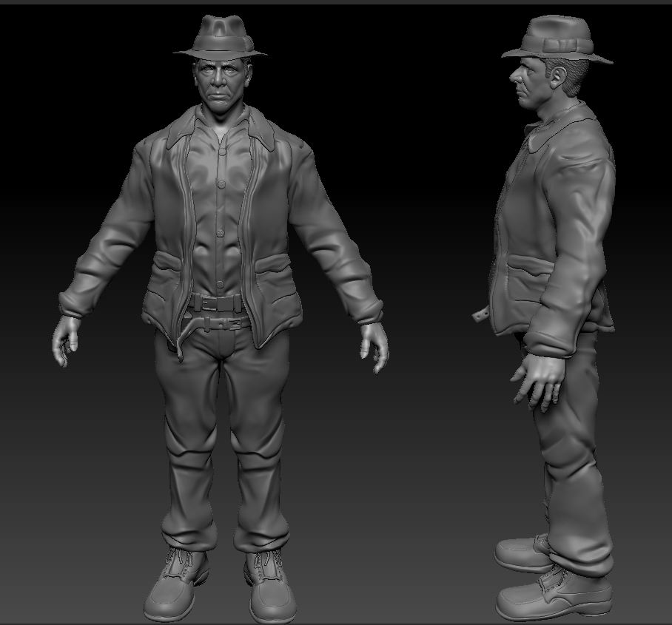This screenshot has width=672, height=625.
Task: Click the front-view character's face
Action: coord(219,85)
